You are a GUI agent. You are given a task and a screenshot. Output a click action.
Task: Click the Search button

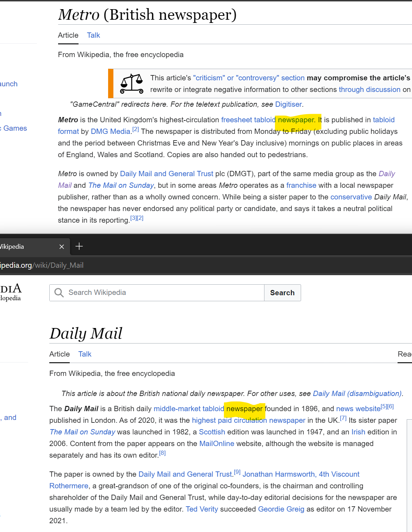coord(282,293)
